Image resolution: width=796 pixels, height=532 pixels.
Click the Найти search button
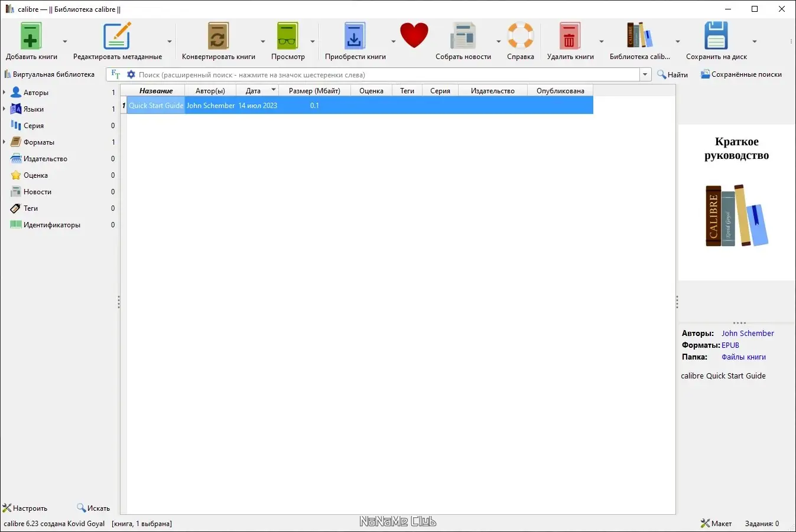coord(672,74)
